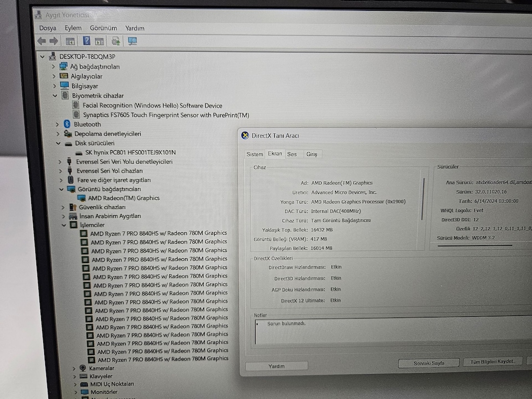The height and width of the screenshot is (399, 532).
Task: Click the 'WDDM 3.2' driver model value
Action: click(x=483, y=238)
